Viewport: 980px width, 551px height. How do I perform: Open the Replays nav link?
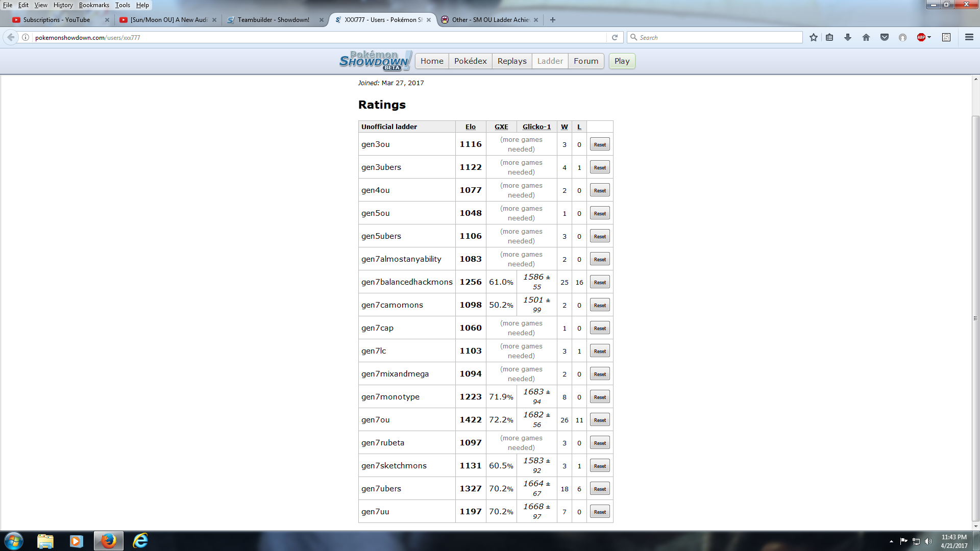click(x=511, y=61)
